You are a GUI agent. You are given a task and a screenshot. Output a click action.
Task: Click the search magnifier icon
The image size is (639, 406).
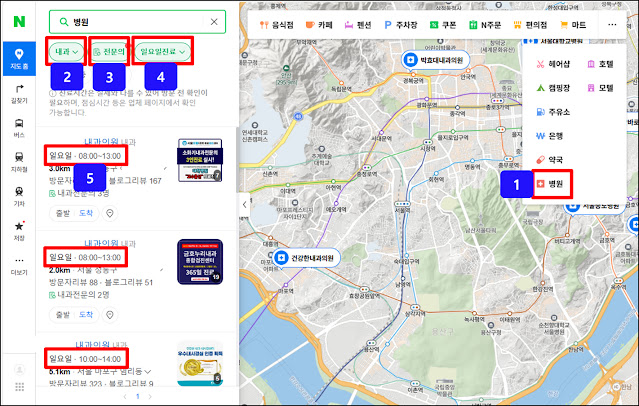tap(64, 22)
